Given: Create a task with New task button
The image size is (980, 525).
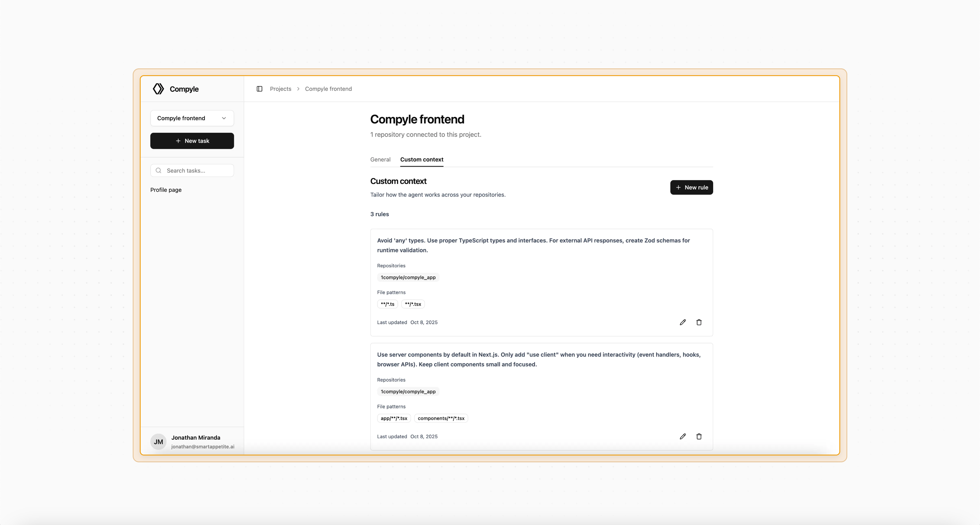Looking at the screenshot, I should (x=192, y=141).
